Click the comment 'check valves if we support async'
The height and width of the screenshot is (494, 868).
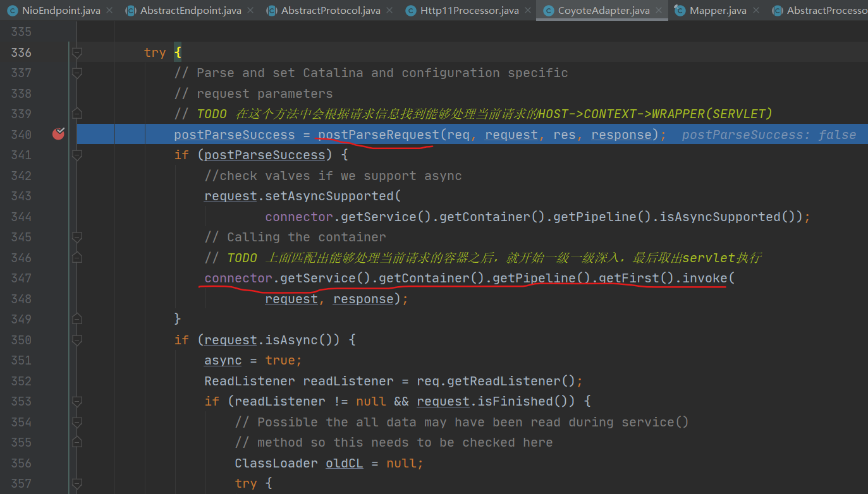333,176
